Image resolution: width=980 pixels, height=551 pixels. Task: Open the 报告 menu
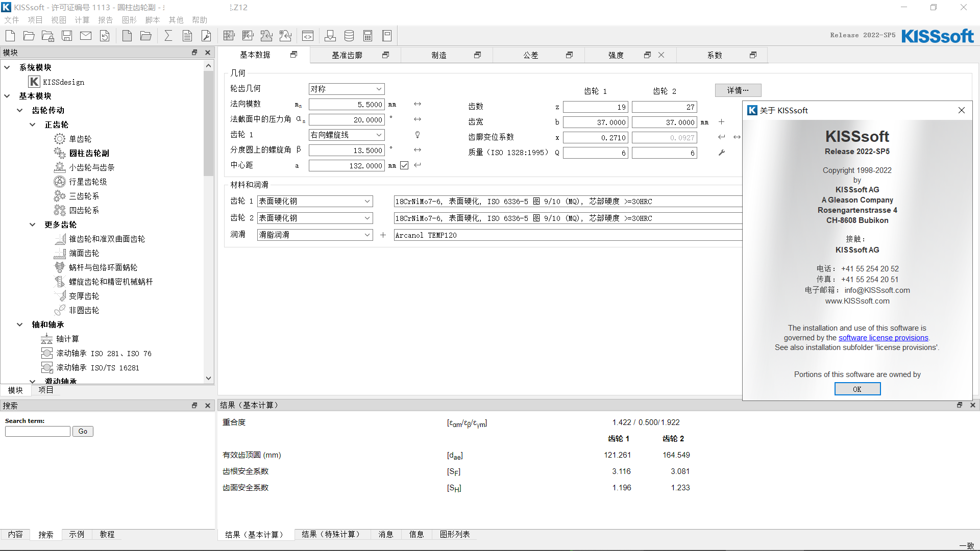(106, 20)
